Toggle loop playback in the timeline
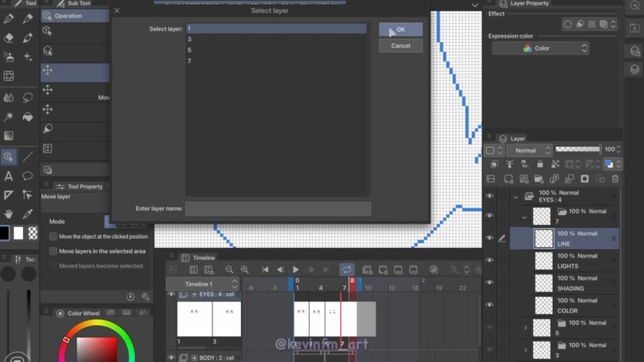This screenshot has height=362, width=644. pos(347,270)
